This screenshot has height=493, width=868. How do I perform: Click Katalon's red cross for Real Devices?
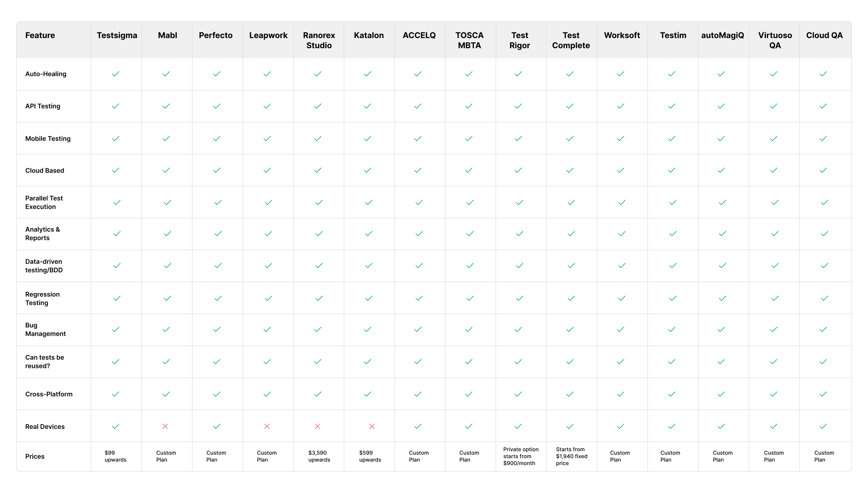click(x=372, y=426)
